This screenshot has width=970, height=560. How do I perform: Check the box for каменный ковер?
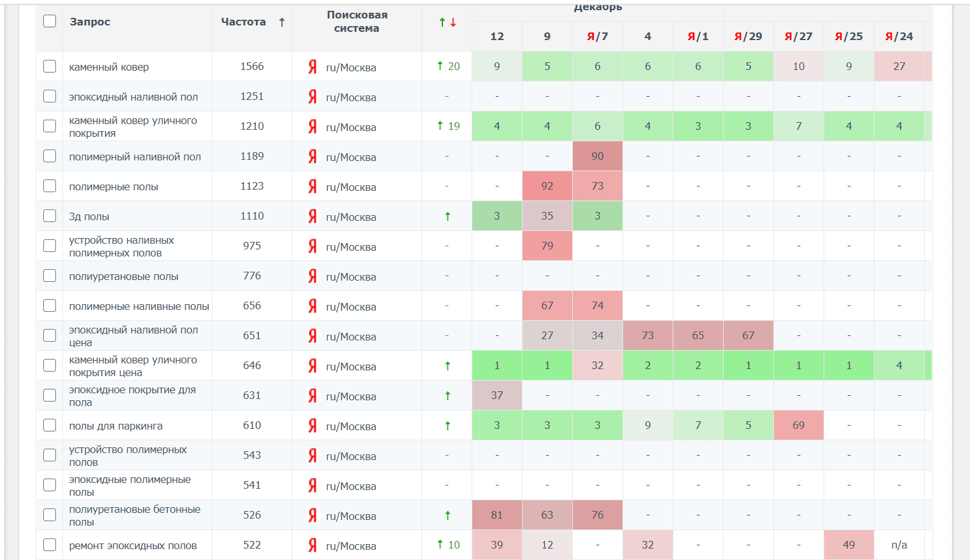(50, 66)
